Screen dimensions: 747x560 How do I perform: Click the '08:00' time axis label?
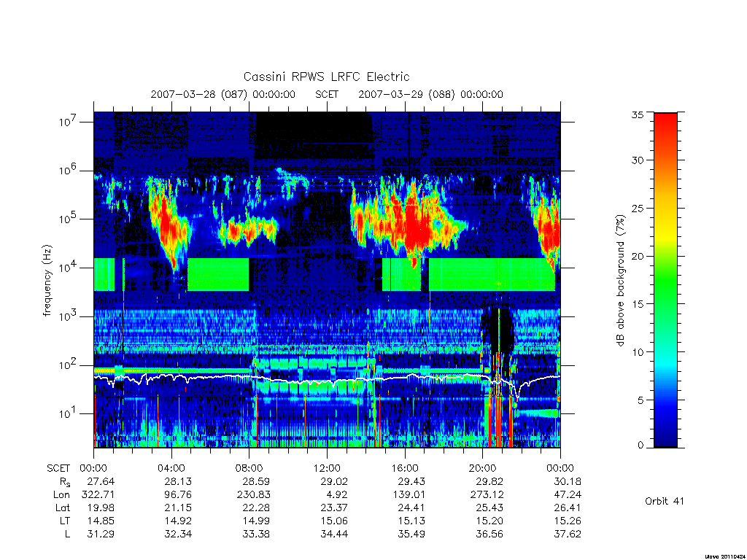point(249,468)
